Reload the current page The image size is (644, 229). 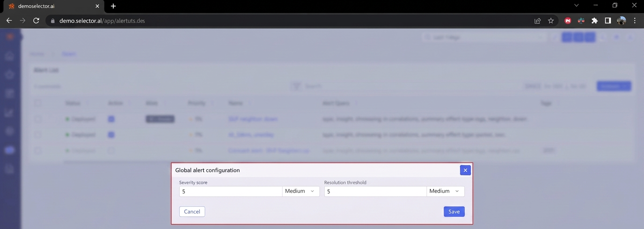(x=36, y=21)
